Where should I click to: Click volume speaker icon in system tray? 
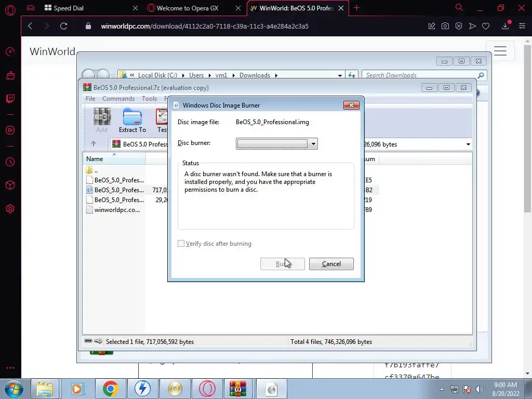[480, 389]
